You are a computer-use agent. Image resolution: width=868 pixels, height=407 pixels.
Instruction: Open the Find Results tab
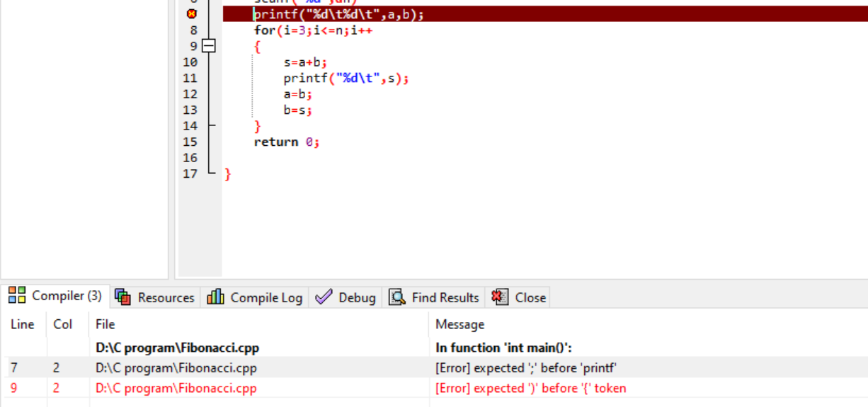pyautogui.click(x=434, y=297)
